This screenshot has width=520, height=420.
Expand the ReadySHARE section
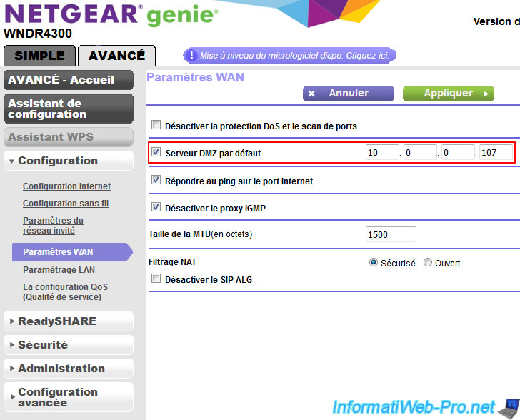click(69, 321)
